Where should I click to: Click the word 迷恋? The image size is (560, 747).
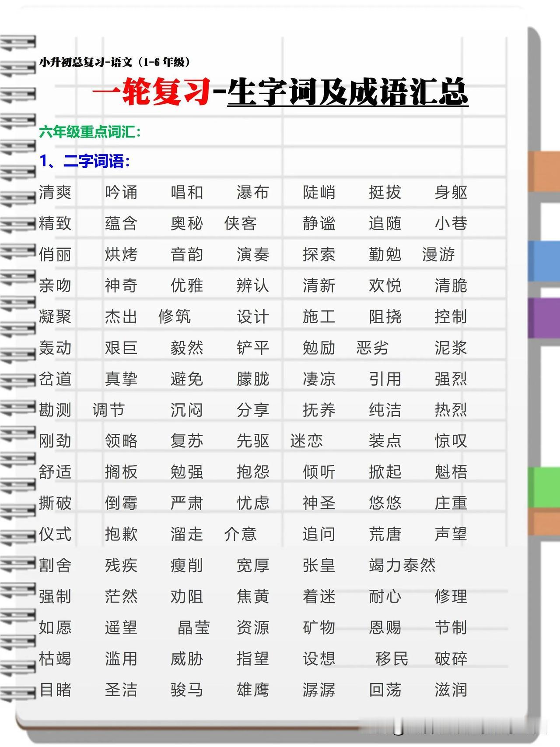tap(306, 441)
